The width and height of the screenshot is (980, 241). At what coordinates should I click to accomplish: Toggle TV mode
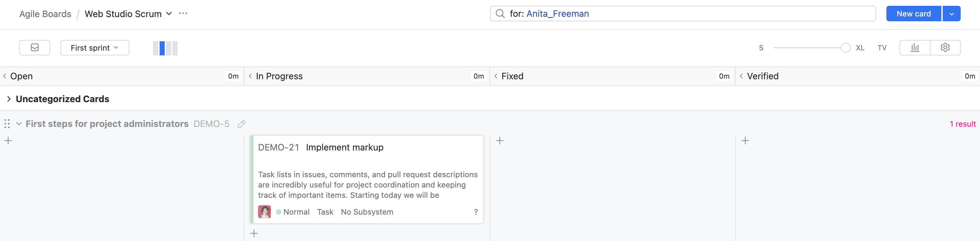(882, 48)
